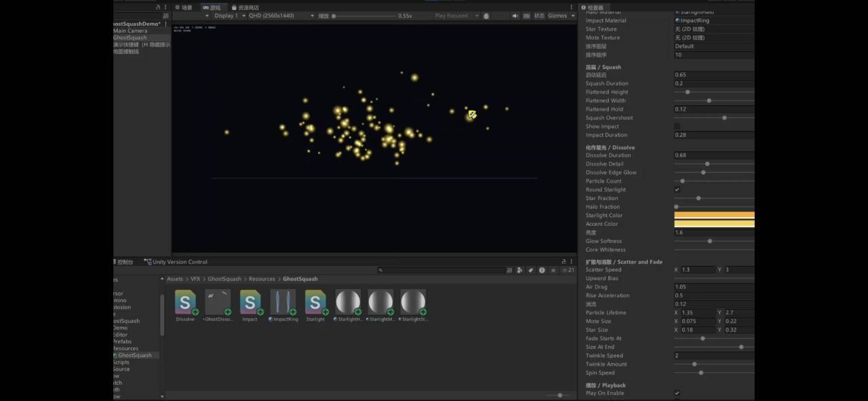Image resolution: width=868 pixels, height=401 pixels.
Task: Open the Gizmos dropdown
Action: click(561, 16)
